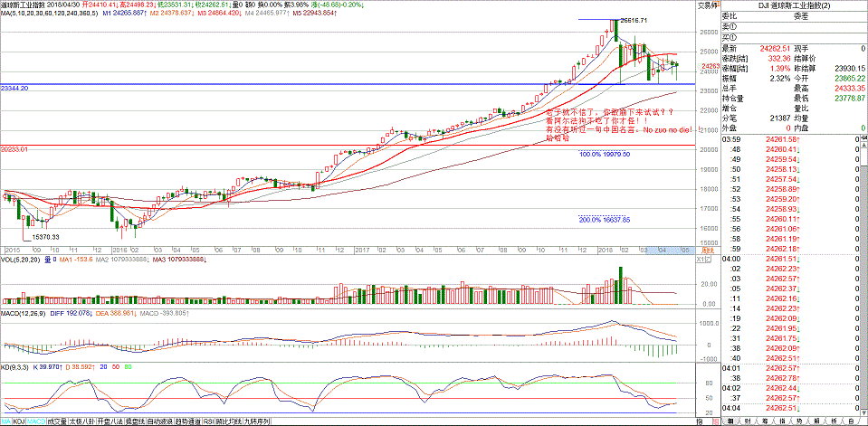Viewport: 868px width, 426px height.
Task: Click the VOL(5,20,20) parameter label
Action: point(21,259)
